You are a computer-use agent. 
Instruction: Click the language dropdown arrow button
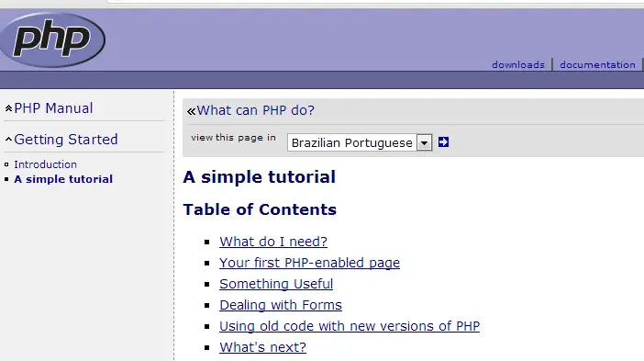[424, 142]
